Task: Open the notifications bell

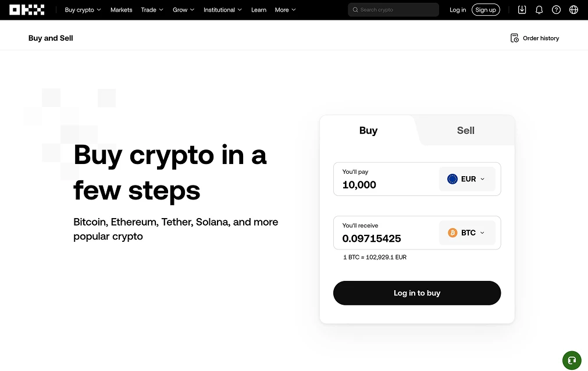Action: (x=539, y=10)
